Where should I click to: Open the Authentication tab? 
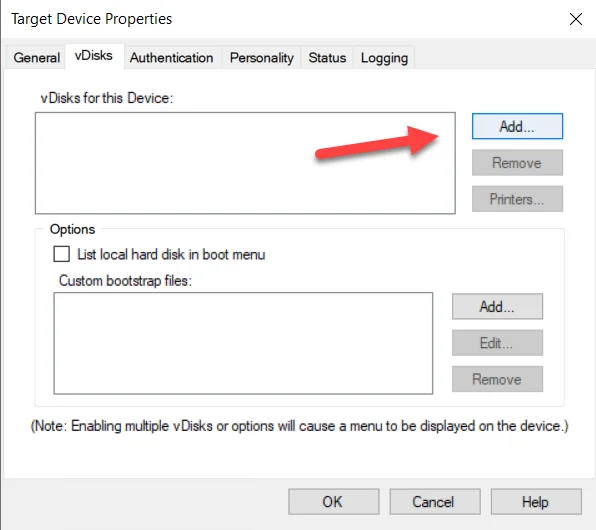pos(171,57)
